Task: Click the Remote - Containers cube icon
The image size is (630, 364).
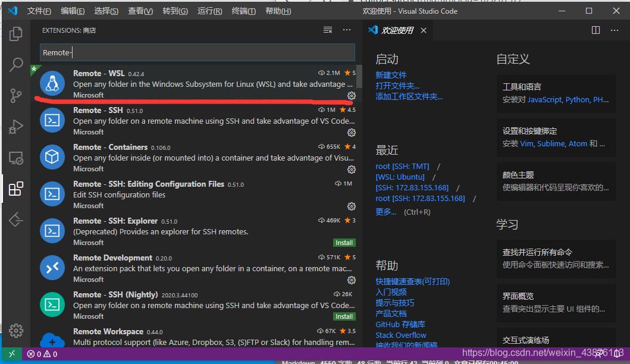Action: [x=52, y=156]
